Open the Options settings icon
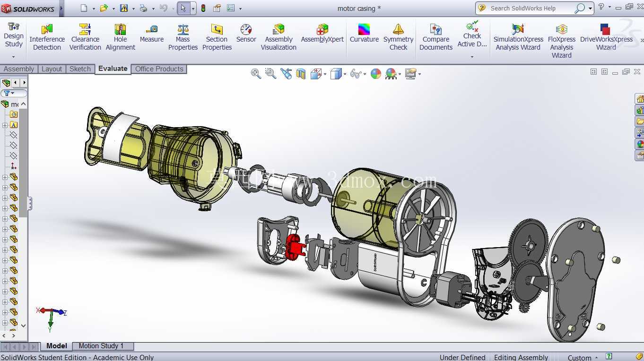The height and width of the screenshot is (361, 644). coord(231,8)
